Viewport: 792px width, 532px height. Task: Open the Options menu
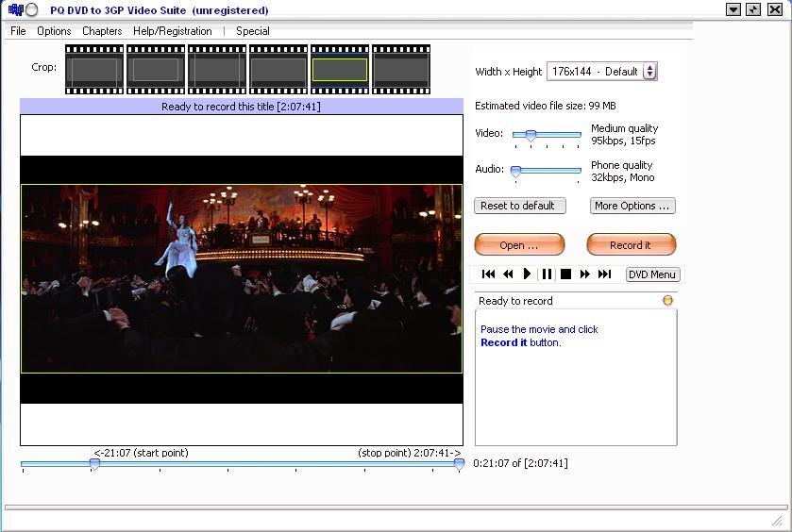coord(54,31)
